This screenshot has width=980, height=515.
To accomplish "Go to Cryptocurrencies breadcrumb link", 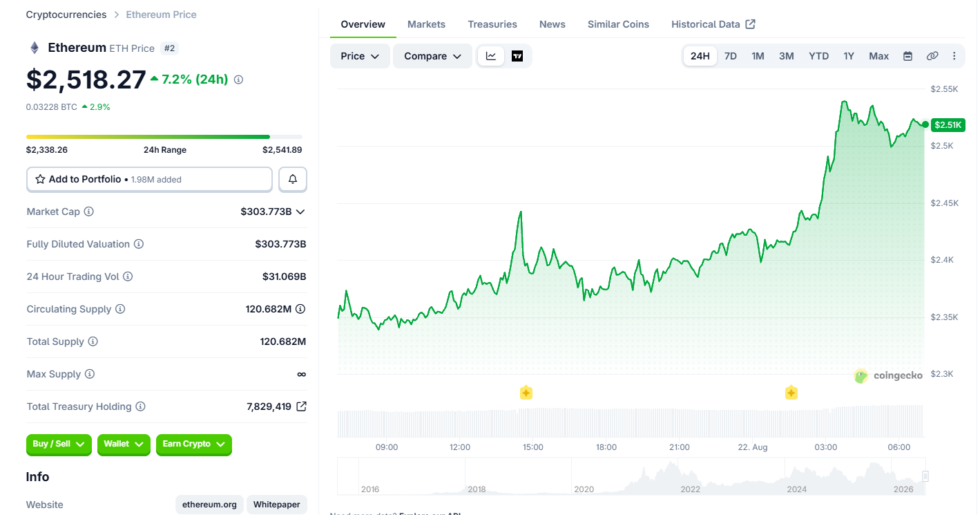I will pyautogui.click(x=66, y=15).
